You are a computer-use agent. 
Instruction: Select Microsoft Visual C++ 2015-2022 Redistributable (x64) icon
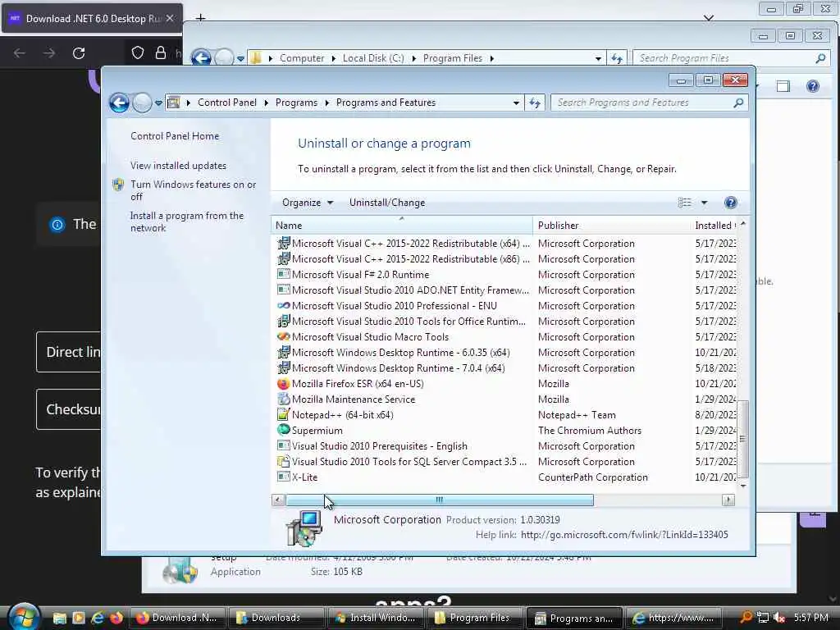[x=283, y=243]
